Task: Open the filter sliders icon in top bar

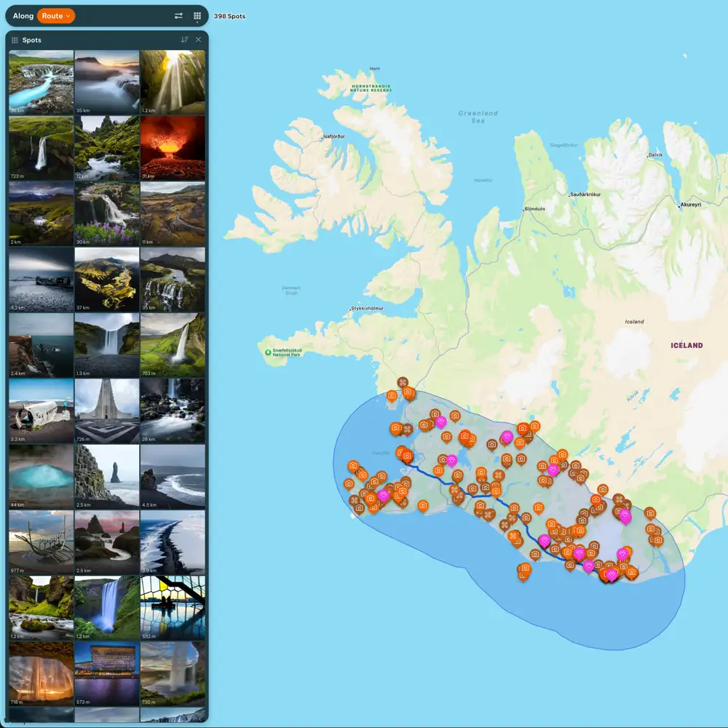Action: [x=178, y=16]
